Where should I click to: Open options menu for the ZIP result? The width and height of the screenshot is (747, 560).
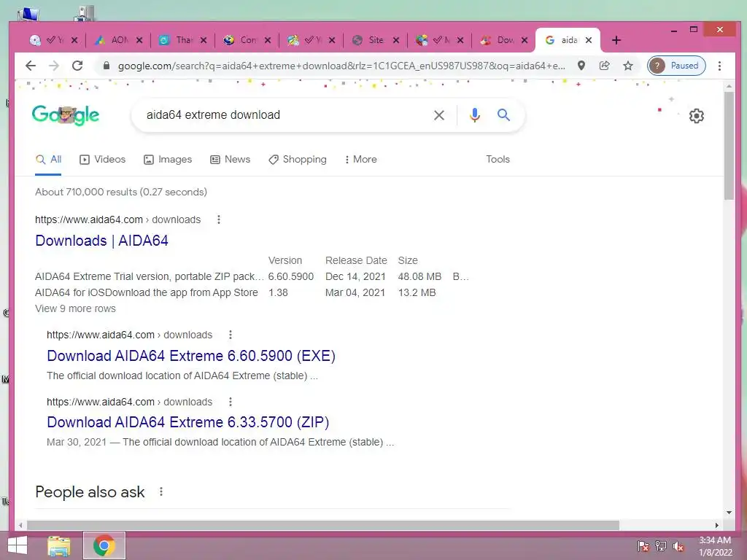tap(231, 402)
